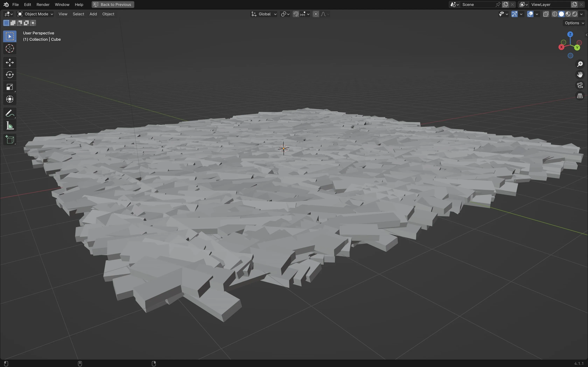This screenshot has height=367, width=588.
Task: Open the Render menu
Action: click(x=43, y=5)
